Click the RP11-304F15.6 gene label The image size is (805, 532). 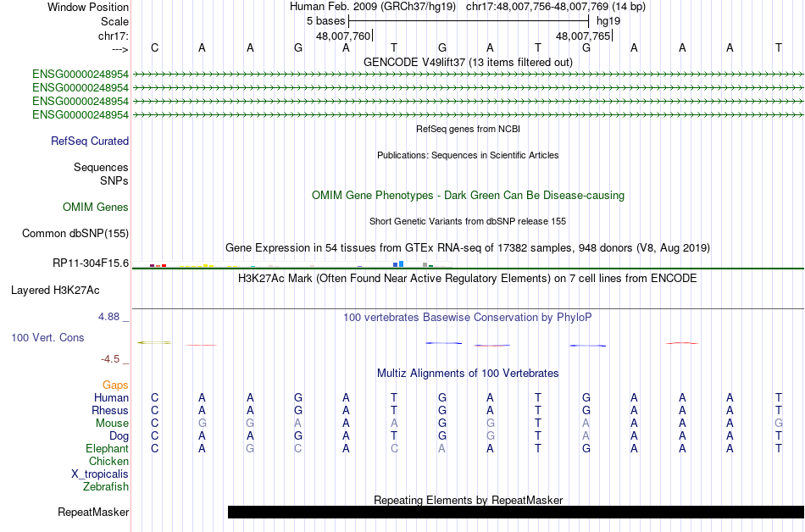click(x=91, y=263)
